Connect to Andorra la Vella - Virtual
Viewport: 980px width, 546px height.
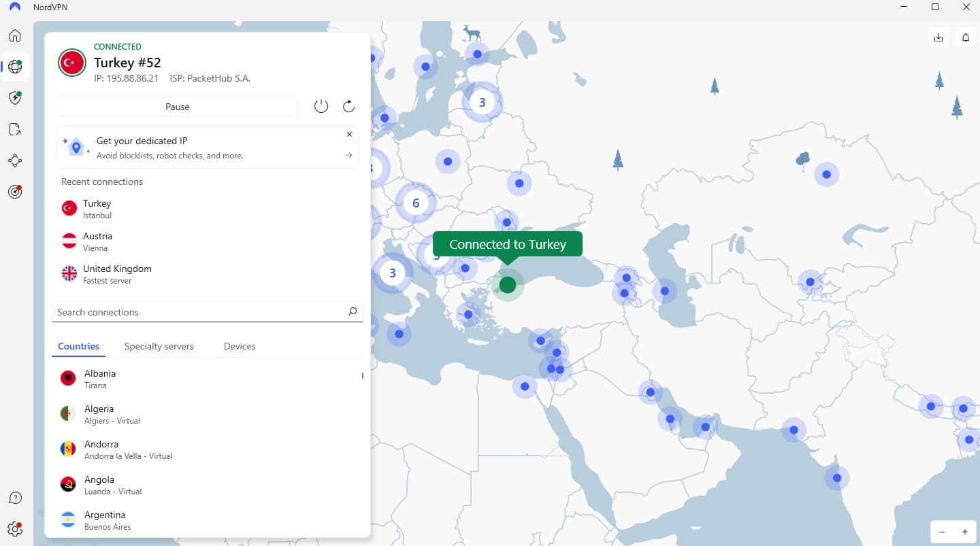pyautogui.click(x=208, y=449)
